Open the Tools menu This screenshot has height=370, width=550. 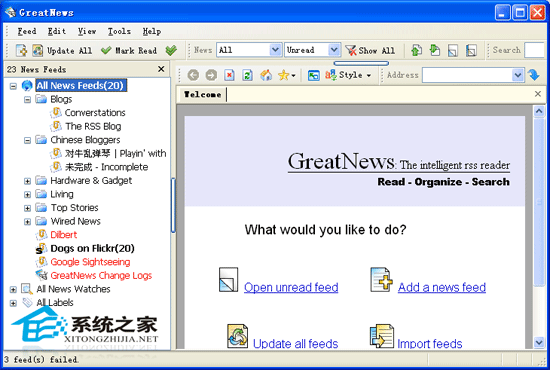pos(119,31)
